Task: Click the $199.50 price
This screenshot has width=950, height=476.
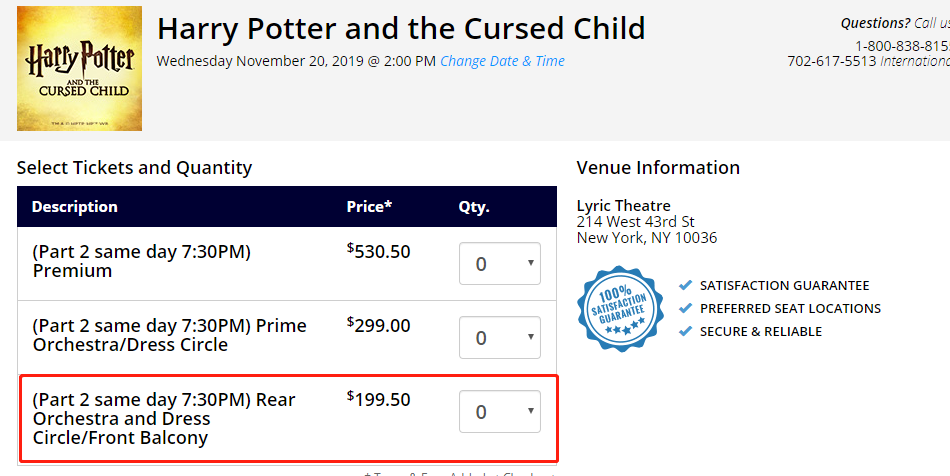Action: pyautogui.click(x=379, y=399)
